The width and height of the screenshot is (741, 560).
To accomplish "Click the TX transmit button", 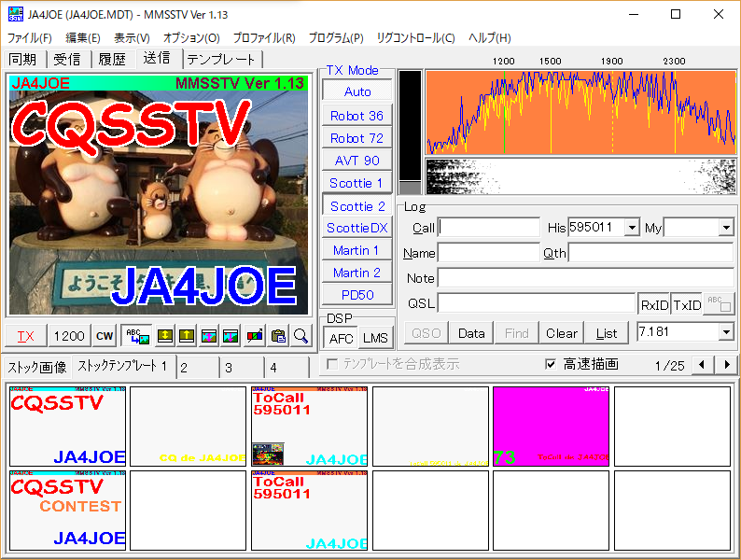I will [x=26, y=336].
